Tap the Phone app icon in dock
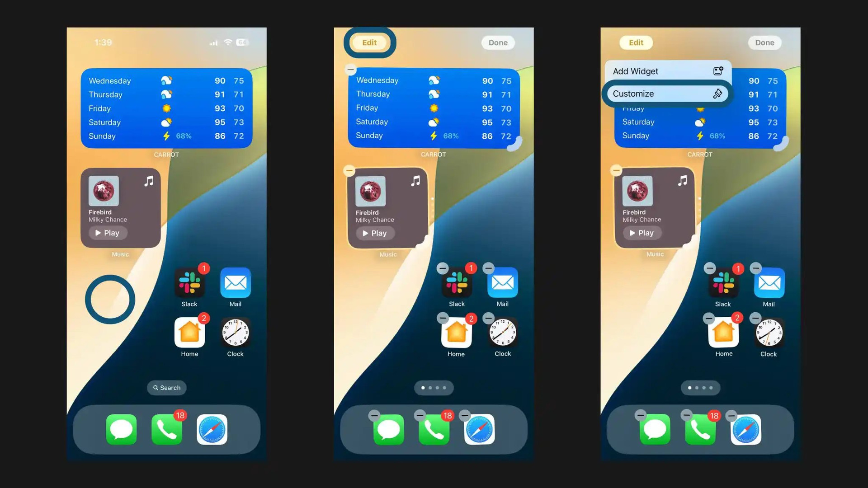This screenshot has width=868, height=488. coord(166,429)
